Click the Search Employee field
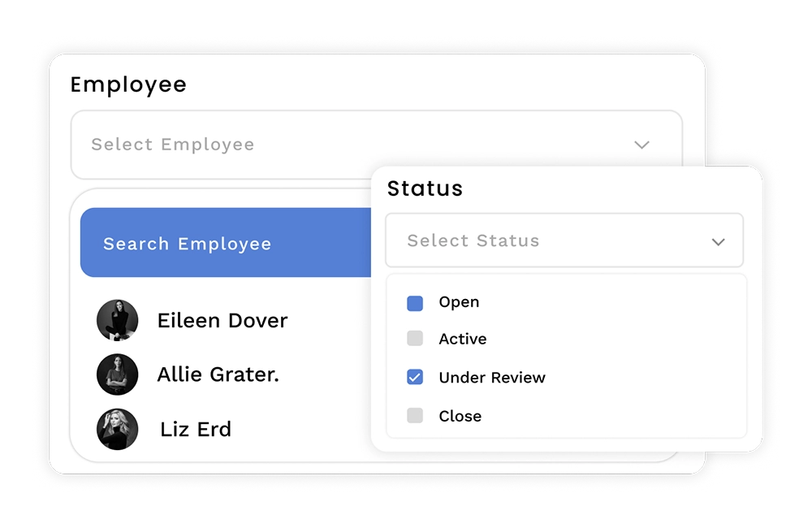This screenshot has height=528, width=812. [226, 243]
